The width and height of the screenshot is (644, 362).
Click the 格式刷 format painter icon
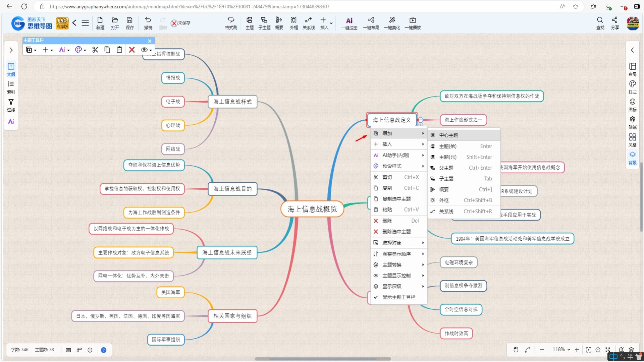click(x=231, y=23)
